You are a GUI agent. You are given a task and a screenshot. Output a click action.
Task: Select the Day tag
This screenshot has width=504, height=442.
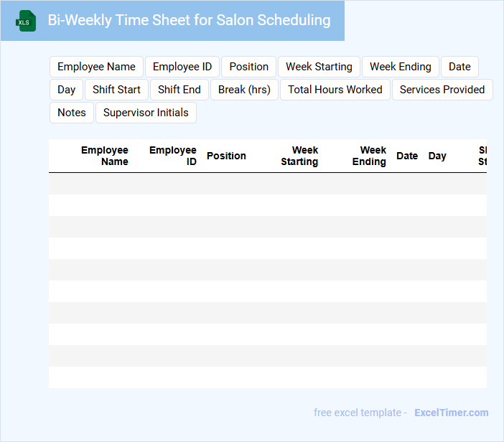coord(67,90)
